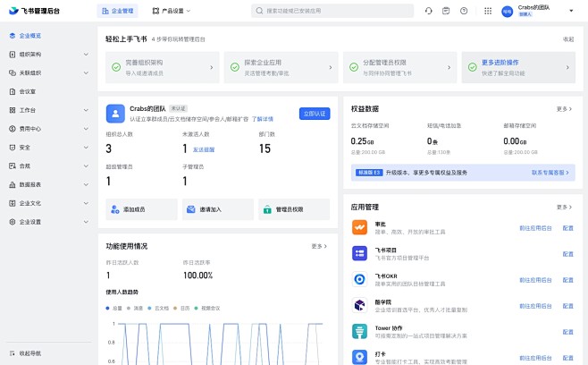Click the 工作台 sidebar icon

click(x=13, y=110)
